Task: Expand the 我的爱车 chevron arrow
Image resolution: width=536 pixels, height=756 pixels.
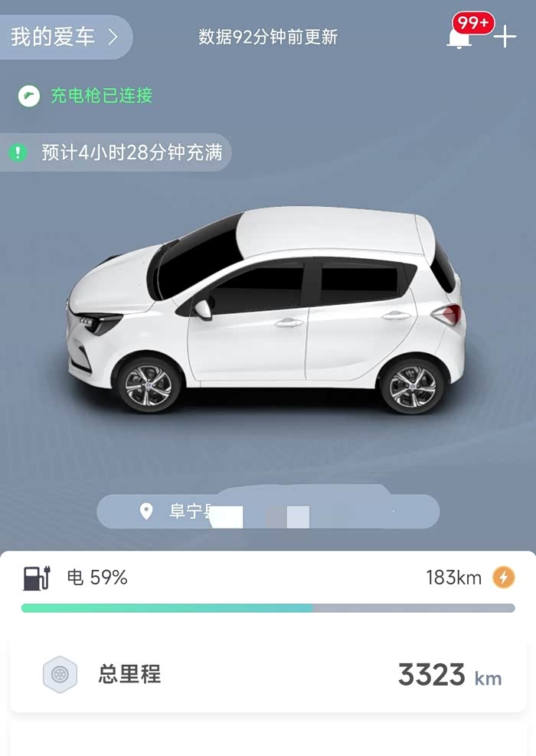Action: [113, 37]
